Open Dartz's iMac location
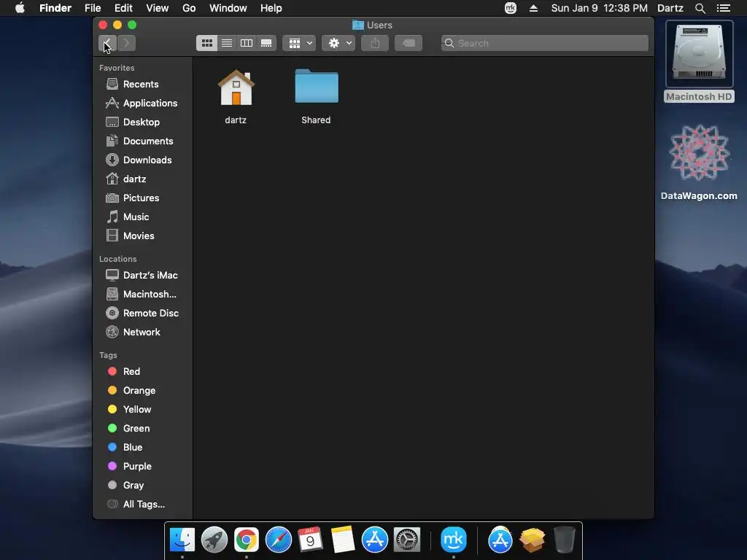 pyautogui.click(x=143, y=276)
